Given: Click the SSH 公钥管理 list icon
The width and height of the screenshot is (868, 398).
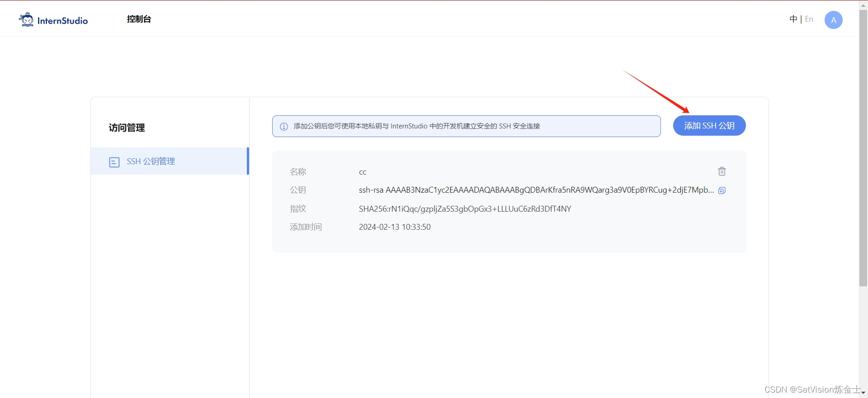Looking at the screenshot, I should (114, 162).
